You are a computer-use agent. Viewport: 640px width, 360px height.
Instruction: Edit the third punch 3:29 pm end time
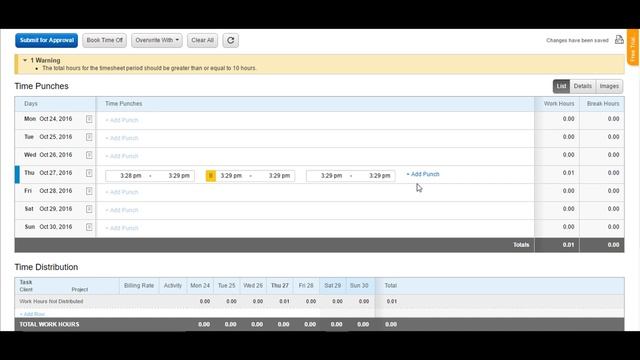380,176
